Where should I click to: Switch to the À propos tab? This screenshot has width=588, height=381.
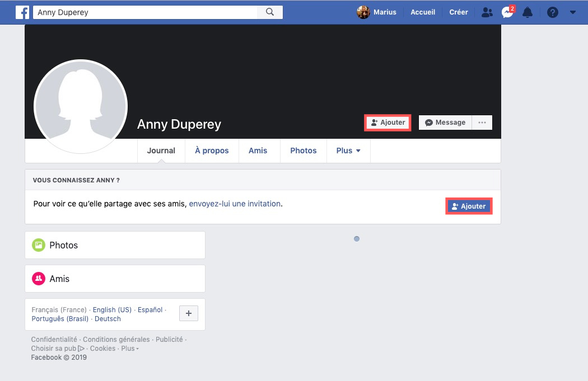point(212,150)
